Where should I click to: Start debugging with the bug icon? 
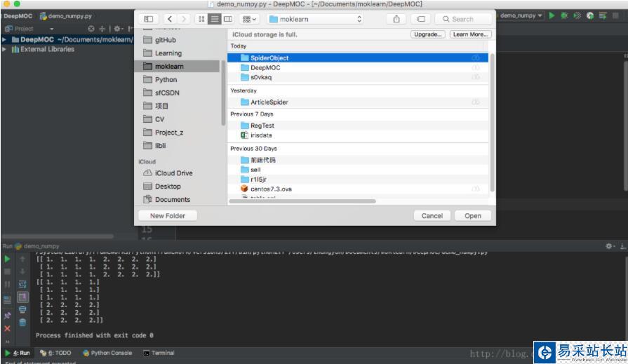[x=564, y=15]
